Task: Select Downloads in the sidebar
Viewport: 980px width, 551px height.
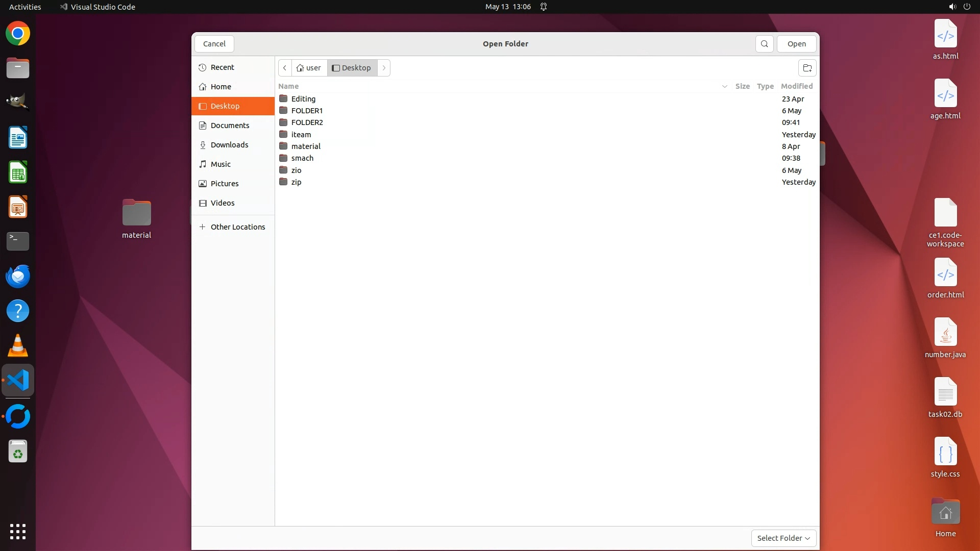Action: [229, 145]
